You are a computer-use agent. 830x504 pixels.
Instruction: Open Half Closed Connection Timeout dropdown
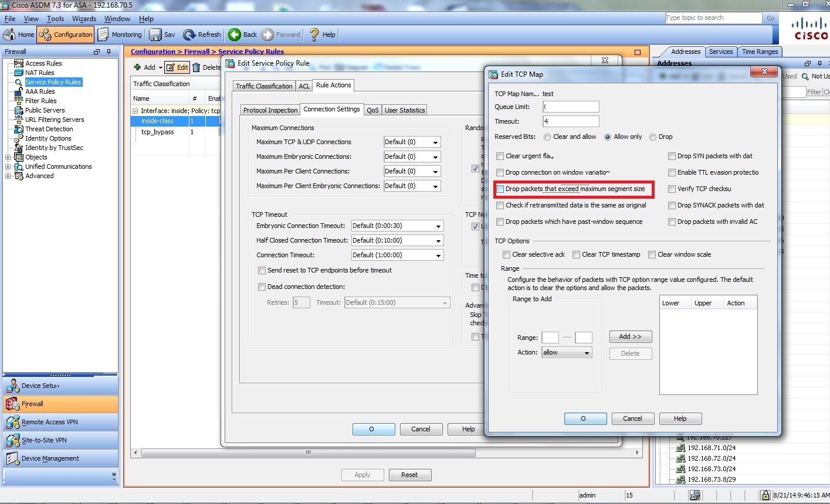(397, 240)
